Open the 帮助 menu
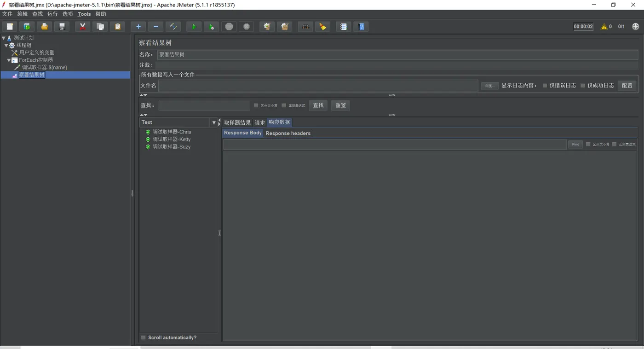The height and width of the screenshot is (349, 644). [101, 14]
